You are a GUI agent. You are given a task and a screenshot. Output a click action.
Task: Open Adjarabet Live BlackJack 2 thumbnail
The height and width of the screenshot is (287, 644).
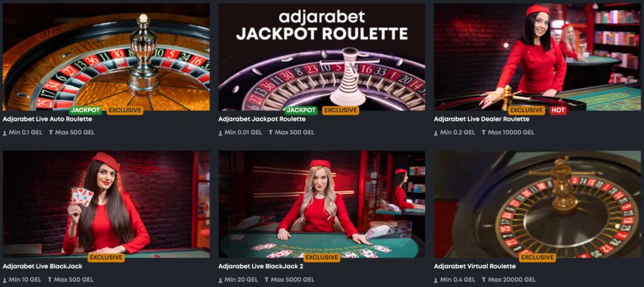(321, 204)
